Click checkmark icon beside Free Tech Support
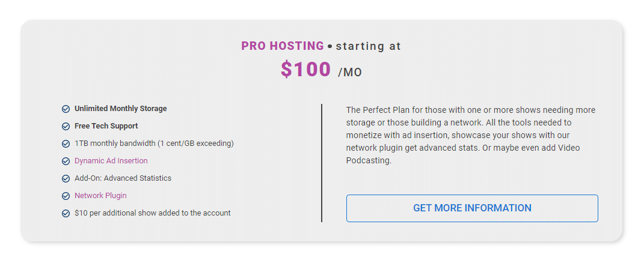 point(66,126)
